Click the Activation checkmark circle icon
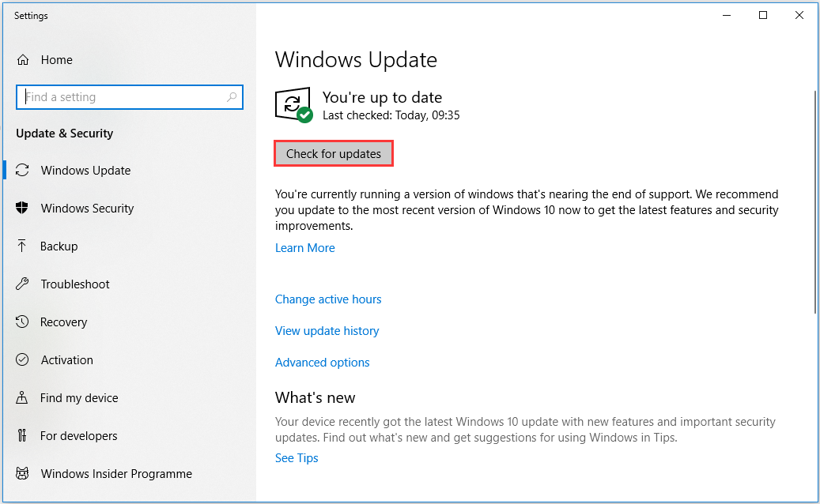 pyautogui.click(x=22, y=360)
